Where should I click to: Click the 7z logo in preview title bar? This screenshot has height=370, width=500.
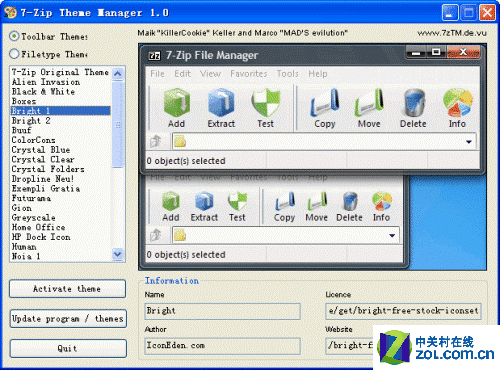click(154, 55)
